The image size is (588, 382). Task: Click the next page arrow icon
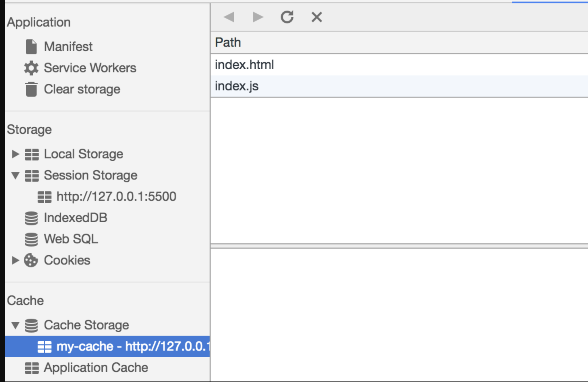[x=258, y=17]
